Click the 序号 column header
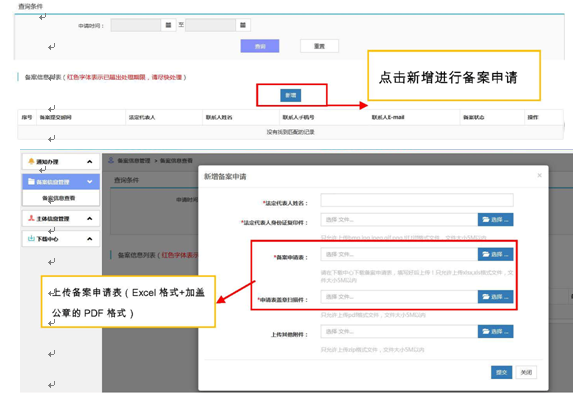Viewport: 582px width, 395px height. 27,117
